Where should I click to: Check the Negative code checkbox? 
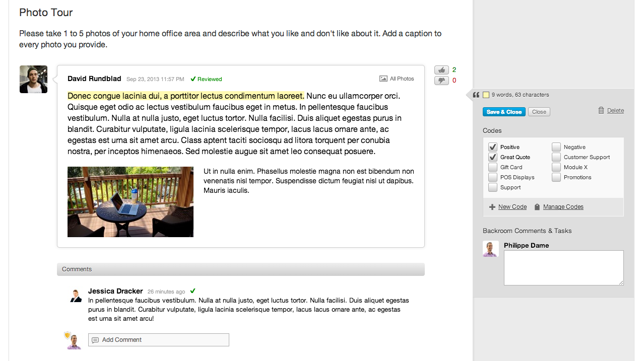[556, 147]
